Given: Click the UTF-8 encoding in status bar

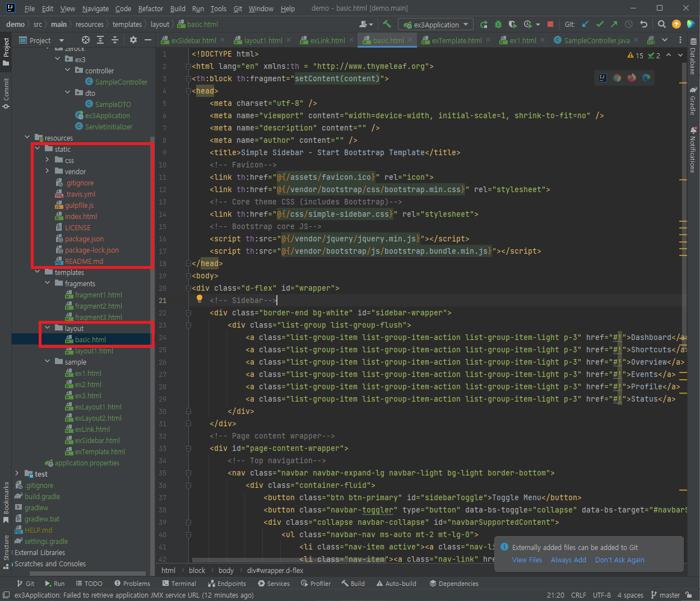Looking at the screenshot, I should (601, 595).
